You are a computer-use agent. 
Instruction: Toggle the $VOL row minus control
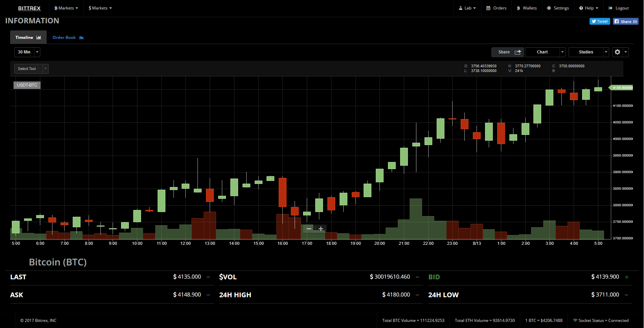click(x=417, y=277)
